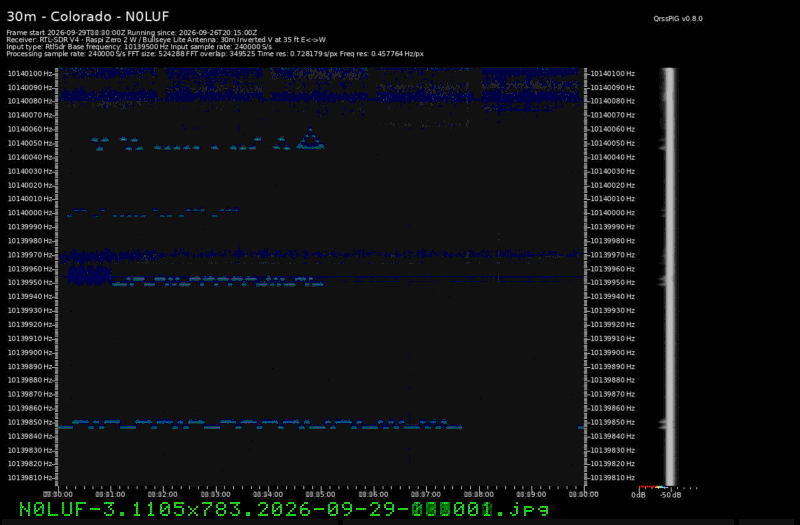Click the 0dB scale label
Image resolution: width=800 pixels, height=525 pixels.
point(638,495)
